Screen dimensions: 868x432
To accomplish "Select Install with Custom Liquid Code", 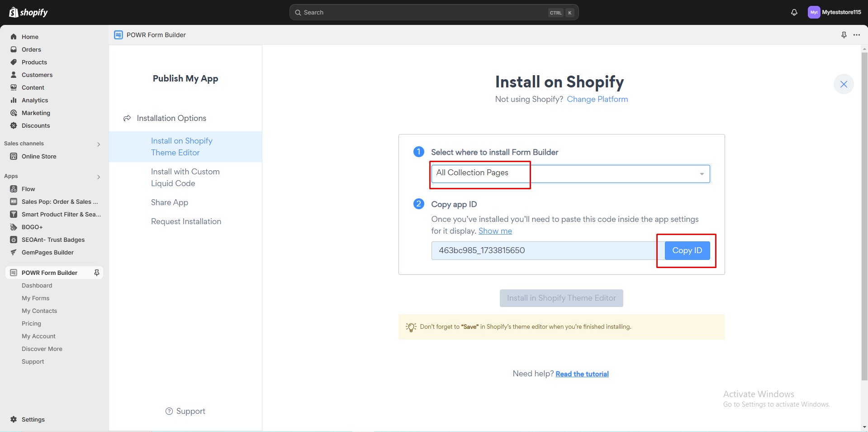I will 185,178.
